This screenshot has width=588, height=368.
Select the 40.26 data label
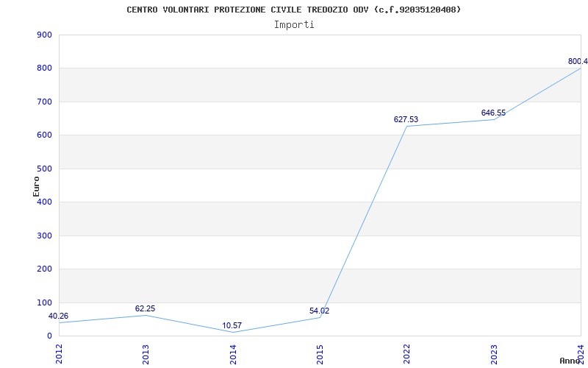pos(58,316)
